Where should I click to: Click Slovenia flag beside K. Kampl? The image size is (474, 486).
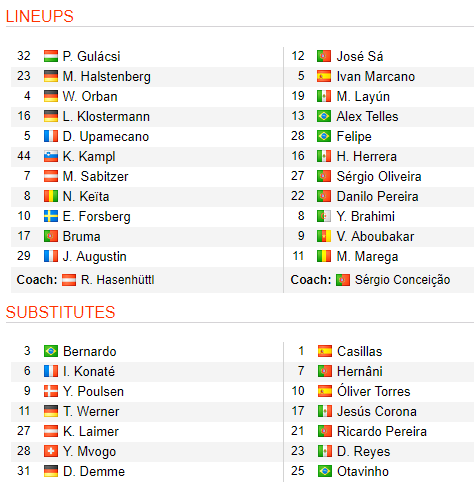click(x=51, y=156)
